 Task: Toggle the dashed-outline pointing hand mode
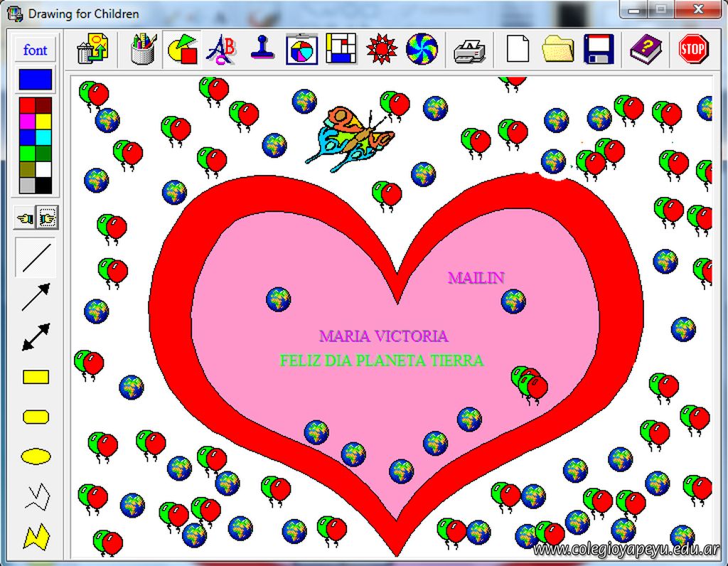(46, 218)
